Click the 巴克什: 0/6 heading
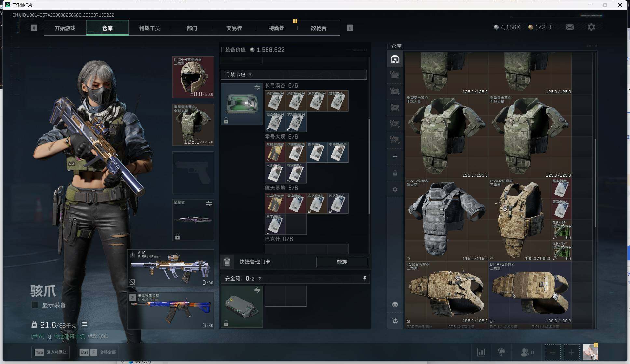630x364 pixels. coord(279,239)
